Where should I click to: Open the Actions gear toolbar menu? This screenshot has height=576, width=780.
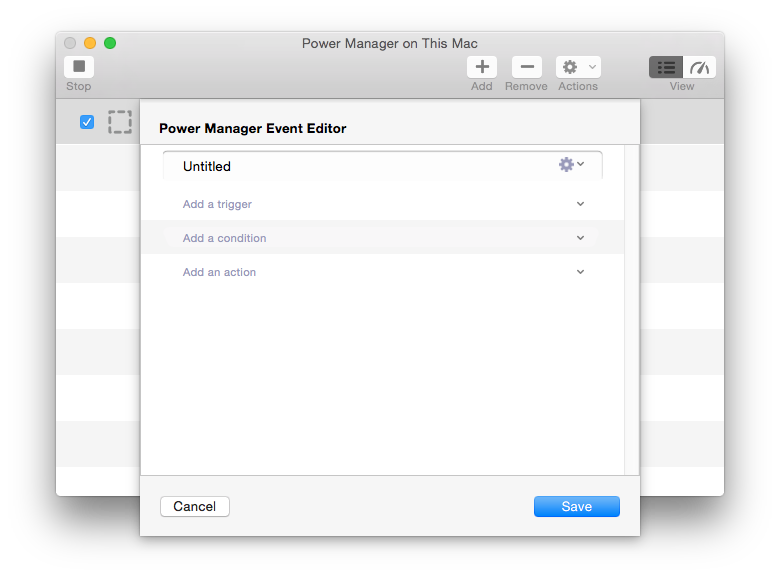578,67
